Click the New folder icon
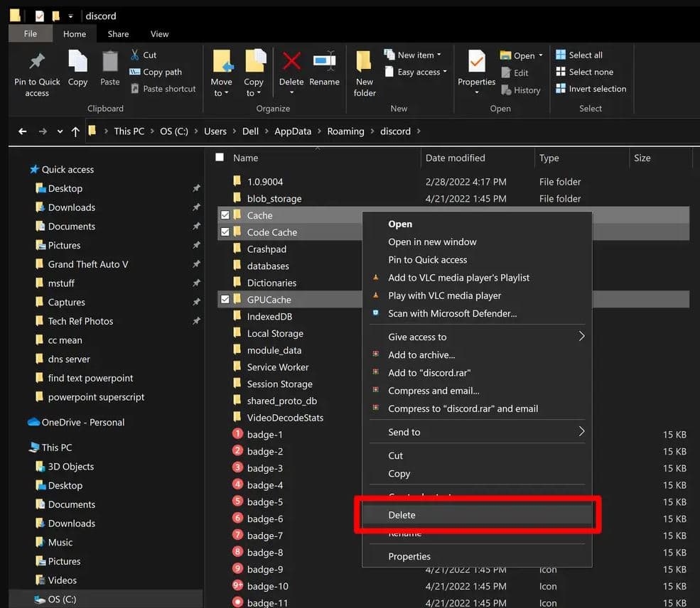The height and width of the screenshot is (608, 700). pos(365,61)
